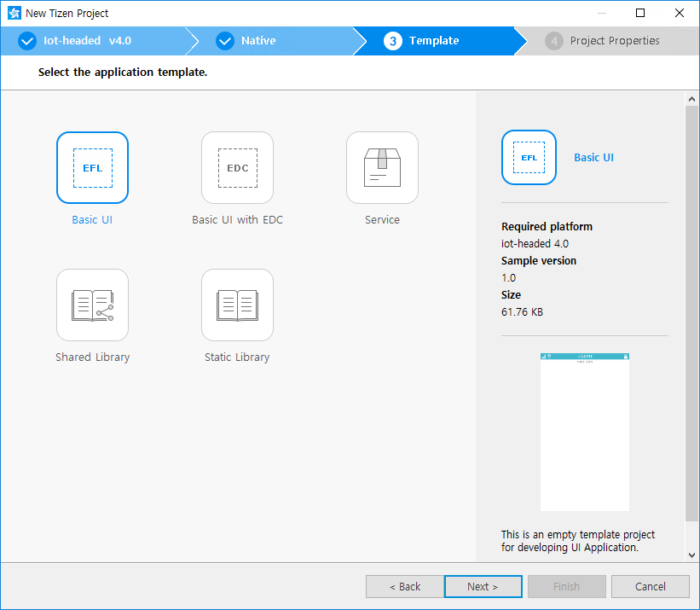Click the template preview screenshot thumbnail

click(585, 432)
